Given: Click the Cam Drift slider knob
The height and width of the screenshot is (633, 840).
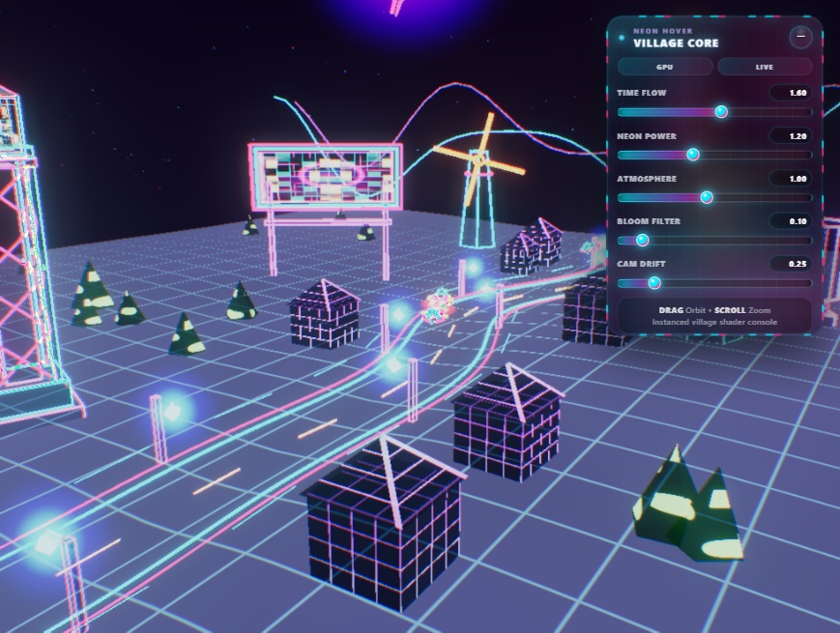Looking at the screenshot, I should pyautogui.click(x=654, y=283).
